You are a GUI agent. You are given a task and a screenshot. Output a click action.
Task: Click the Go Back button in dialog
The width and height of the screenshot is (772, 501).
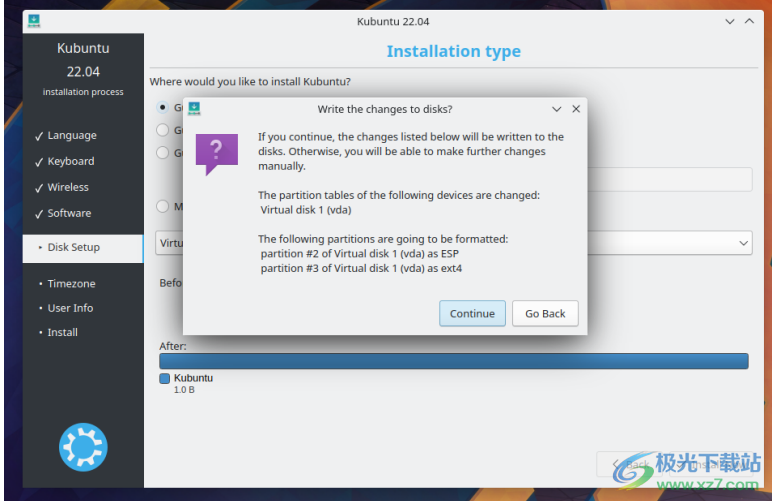[545, 313]
